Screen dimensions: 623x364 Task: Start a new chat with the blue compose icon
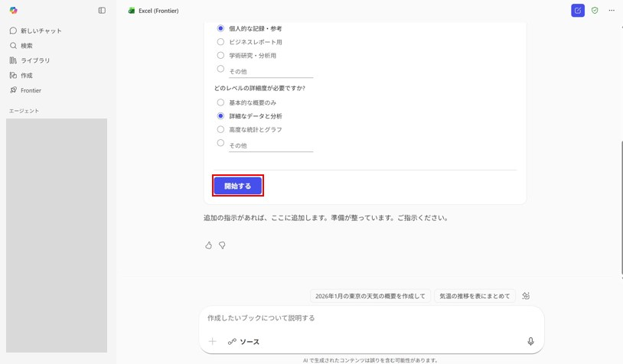578,10
